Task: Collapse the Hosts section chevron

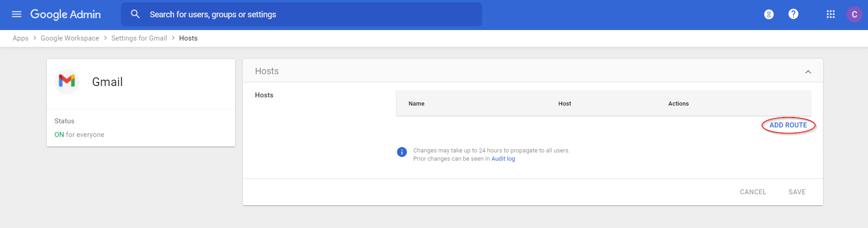Action: (x=808, y=71)
